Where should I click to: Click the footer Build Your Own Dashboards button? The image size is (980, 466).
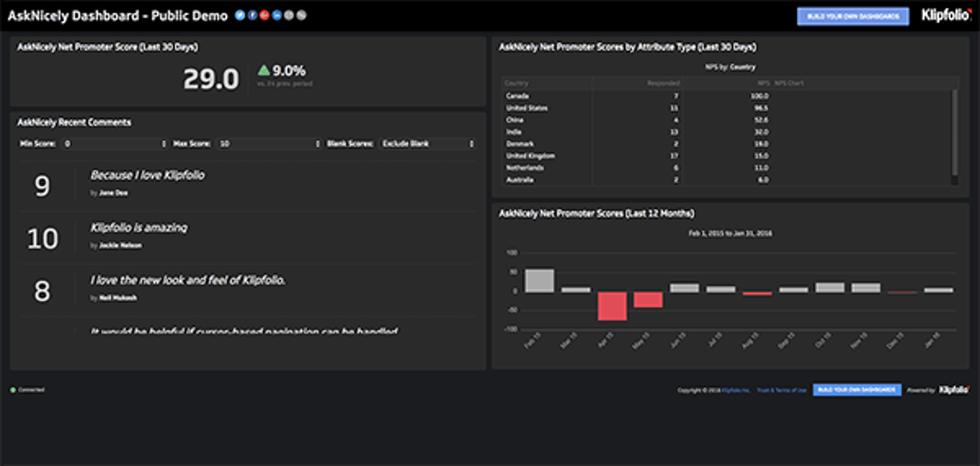(857, 390)
